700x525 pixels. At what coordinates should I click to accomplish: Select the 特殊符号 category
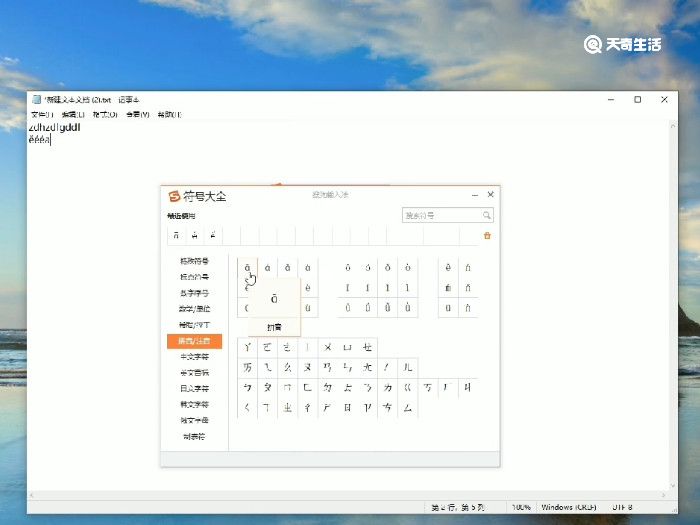tap(194, 261)
